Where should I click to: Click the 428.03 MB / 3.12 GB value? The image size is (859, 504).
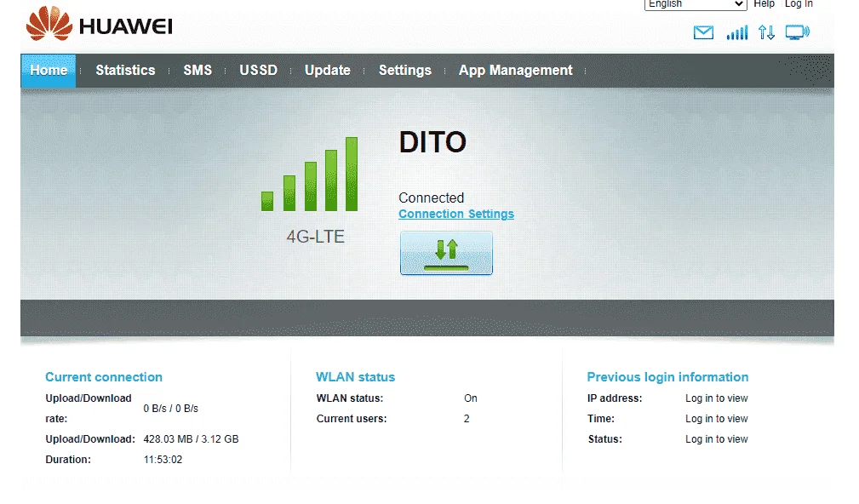(192, 439)
